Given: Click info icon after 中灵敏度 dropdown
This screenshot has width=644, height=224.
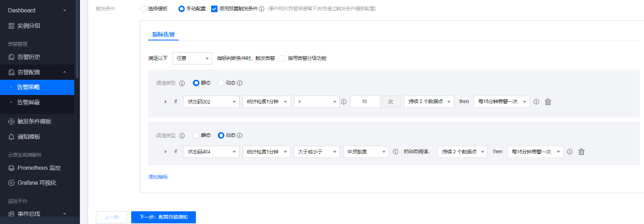Looking at the screenshot, I should click(395, 151).
